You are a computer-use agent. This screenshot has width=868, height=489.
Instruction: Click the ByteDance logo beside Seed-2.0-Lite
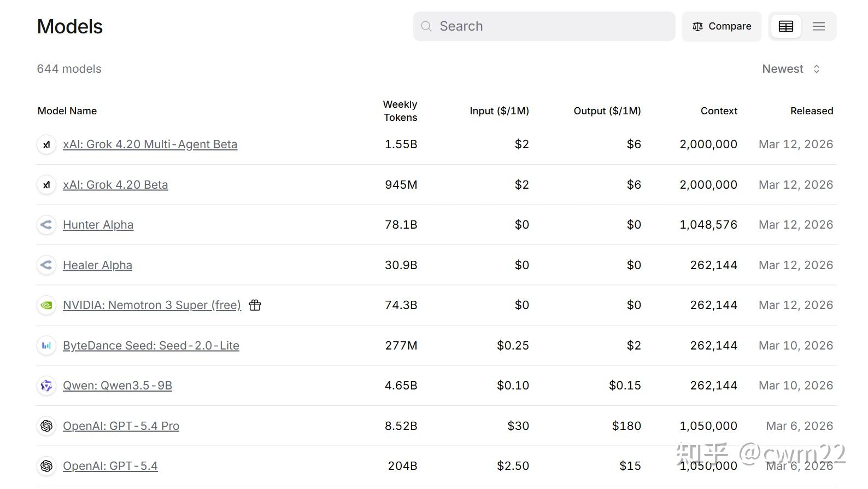coord(46,346)
